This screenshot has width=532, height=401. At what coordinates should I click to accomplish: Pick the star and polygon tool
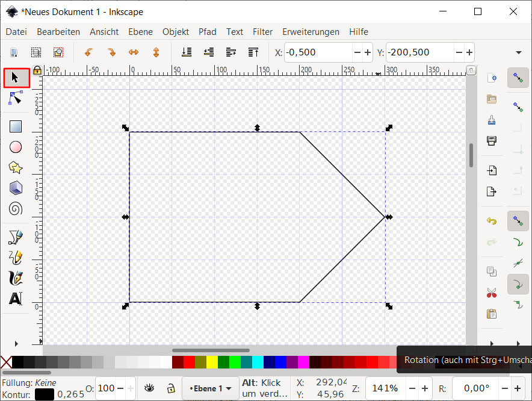point(16,167)
